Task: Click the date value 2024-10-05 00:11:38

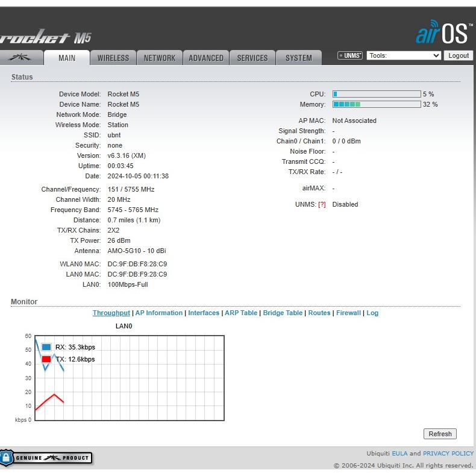Action: pos(138,176)
